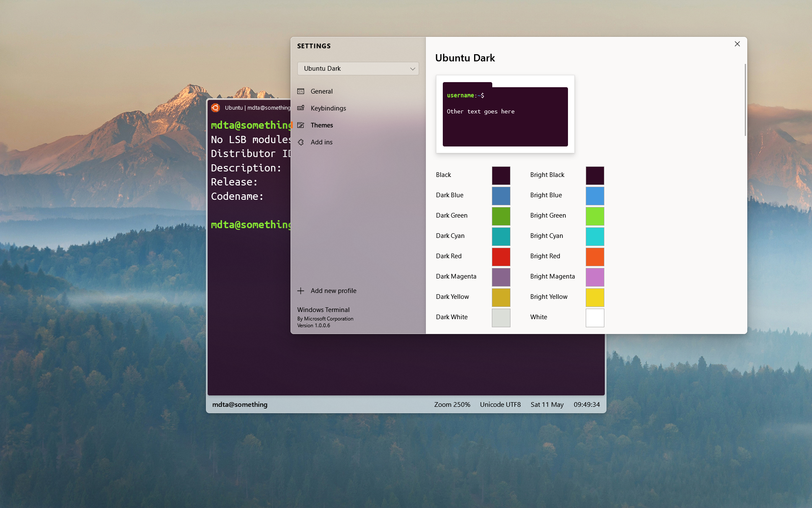Close the settings panel with X
The image size is (812, 508).
[x=737, y=44]
